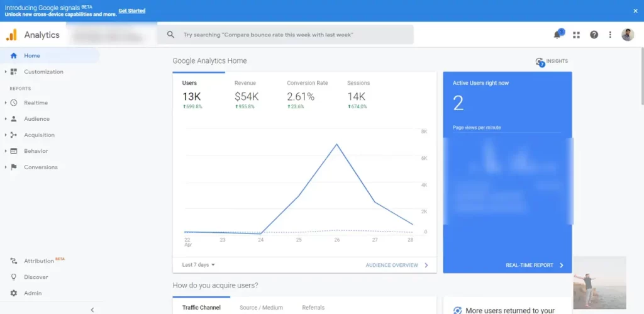The height and width of the screenshot is (314, 644).
Task: Click the Analytics search field
Action: tap(286, 35)
